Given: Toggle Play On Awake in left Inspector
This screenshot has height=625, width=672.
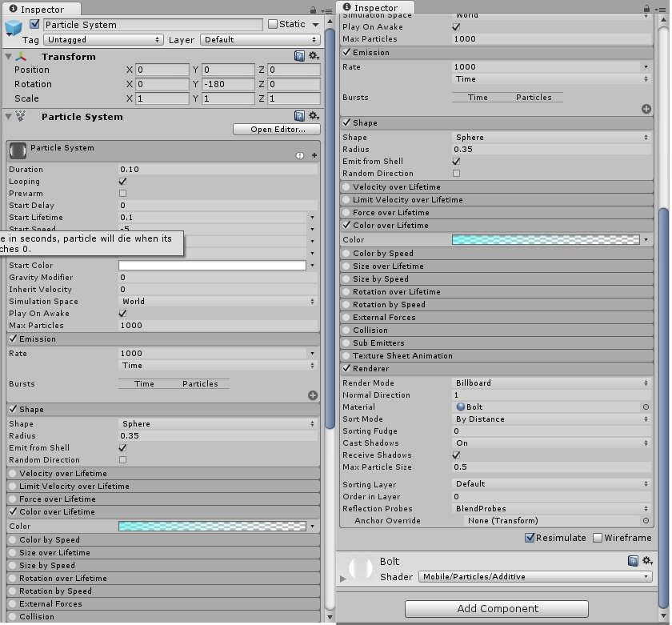Looking at the screenshot, I should tap(122, 314).
